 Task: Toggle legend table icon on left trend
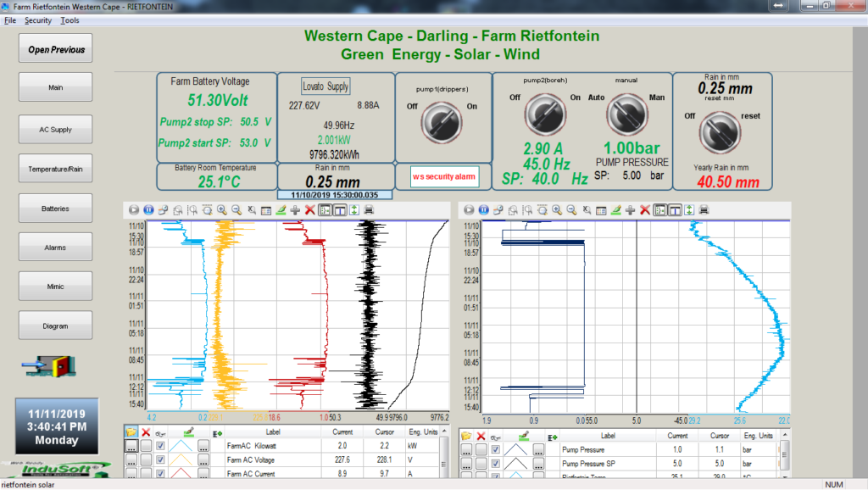(265, 210)
